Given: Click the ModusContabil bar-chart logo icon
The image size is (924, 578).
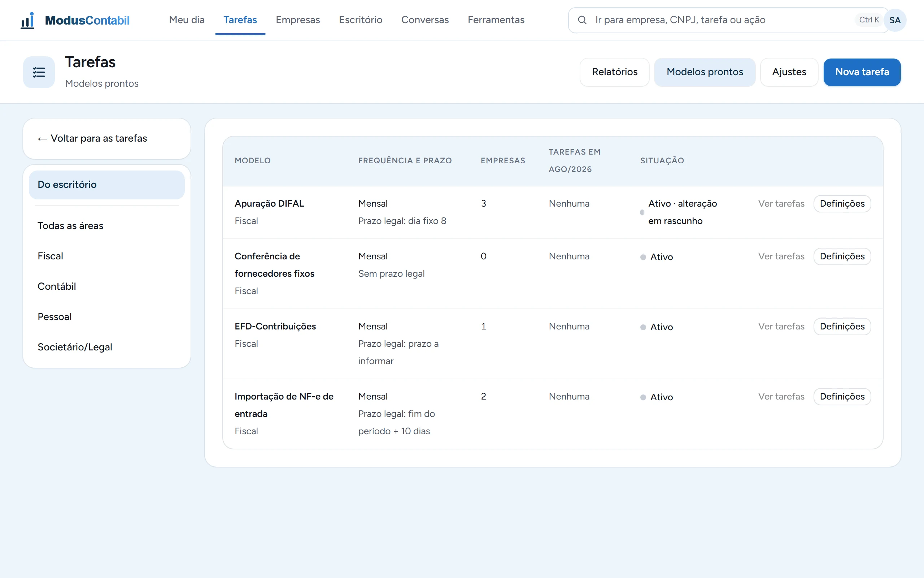Looking at the screenshot, I should tap(27, 20).
